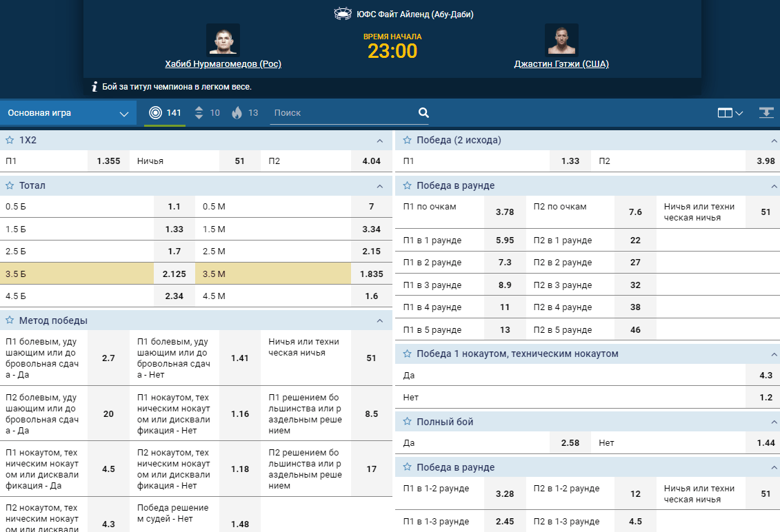Click the info icon beside the title-fight note

click(x=94, y=87)
